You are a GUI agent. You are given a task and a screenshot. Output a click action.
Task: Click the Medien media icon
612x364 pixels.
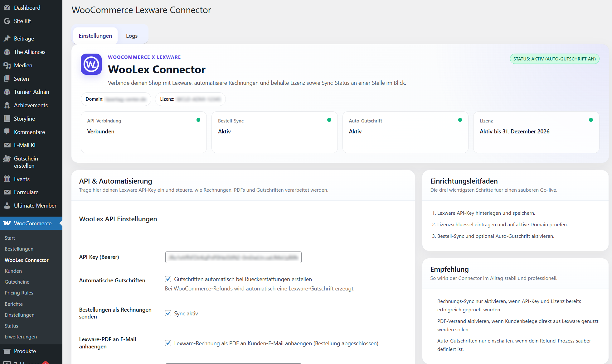click(x=7, y=65)
